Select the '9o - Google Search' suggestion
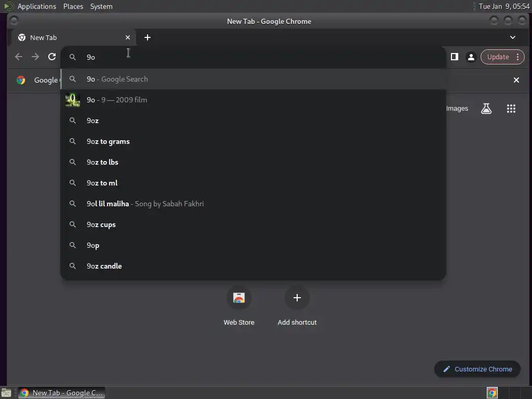Image resolution: width=532 pixels, height=399 pixels. pyautogui.click(x=253, y=79)
